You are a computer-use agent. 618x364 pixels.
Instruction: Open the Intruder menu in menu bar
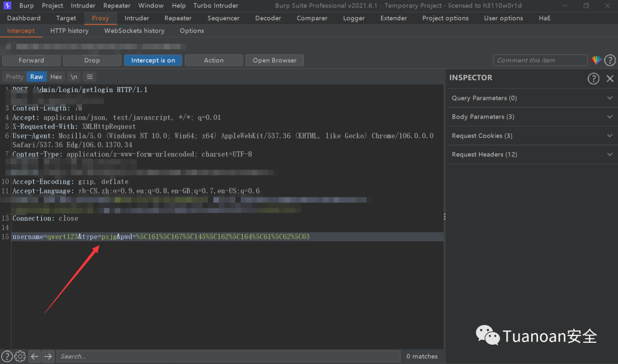point(83,6)
